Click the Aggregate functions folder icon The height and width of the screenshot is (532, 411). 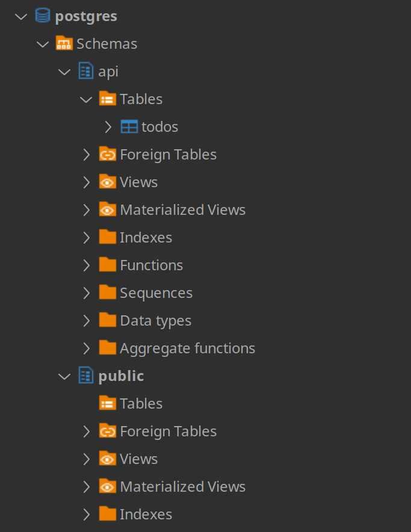(x=108, y=348)
